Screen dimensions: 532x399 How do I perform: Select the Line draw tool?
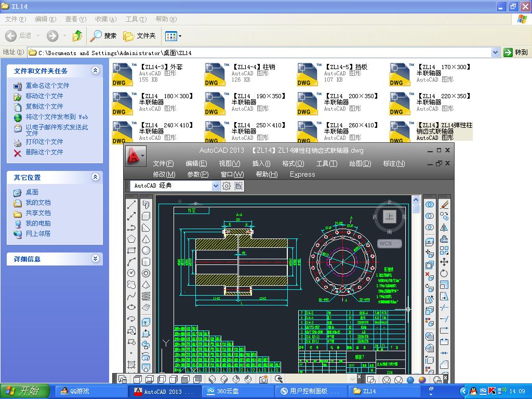[x=131, y=204]
